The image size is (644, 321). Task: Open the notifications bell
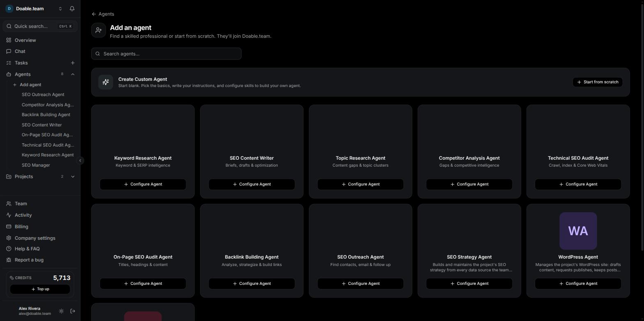(x=72, y=9)
